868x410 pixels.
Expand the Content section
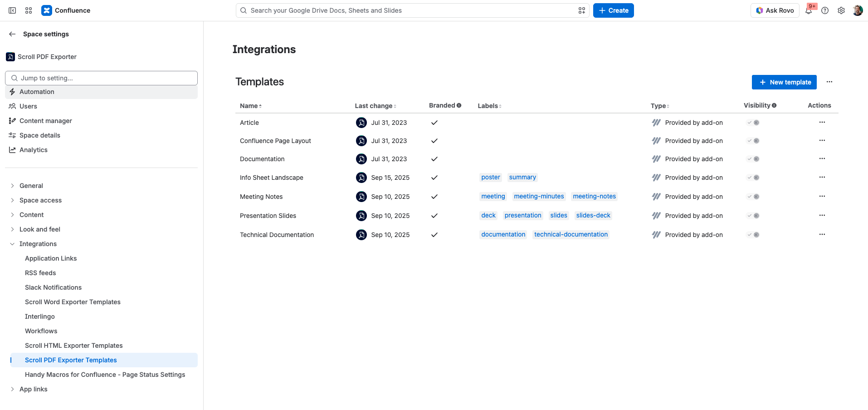pos(12,215)
